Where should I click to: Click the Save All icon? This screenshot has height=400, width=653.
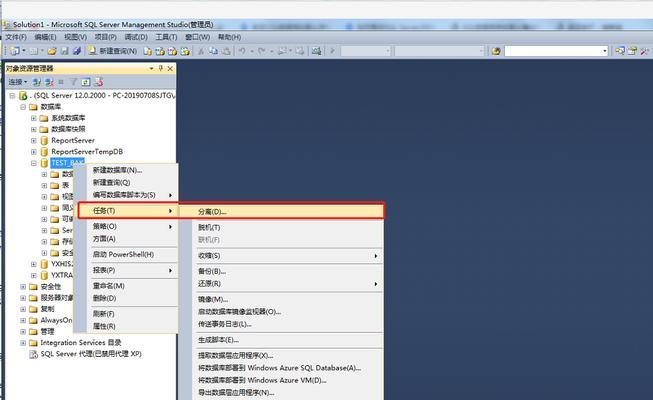tap(77, 51)
